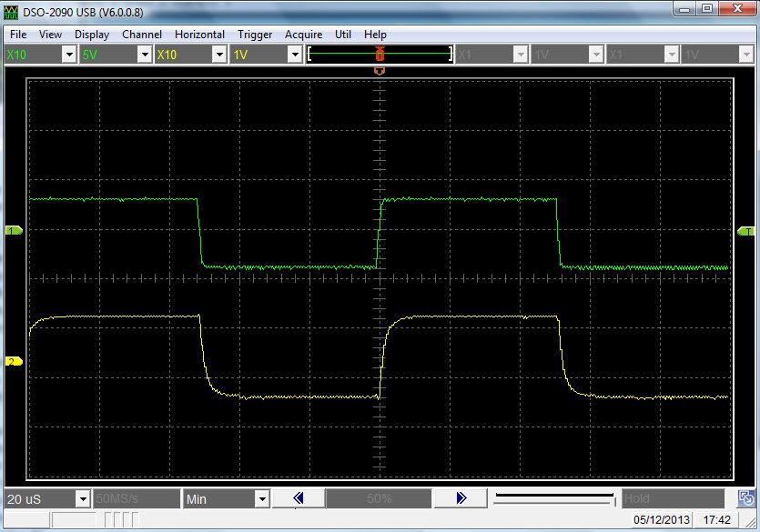Open the Acquire menu
The height and width of the screenshot is (532, 760).
(x=303, y=35)
